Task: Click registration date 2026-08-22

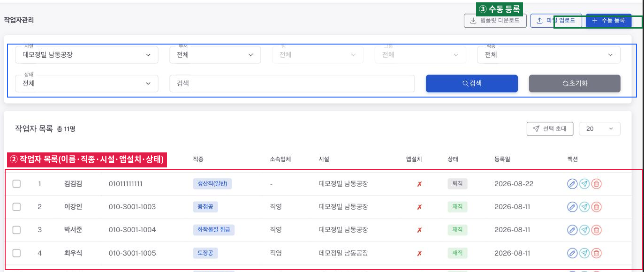Action: click(x=514, y=184)
